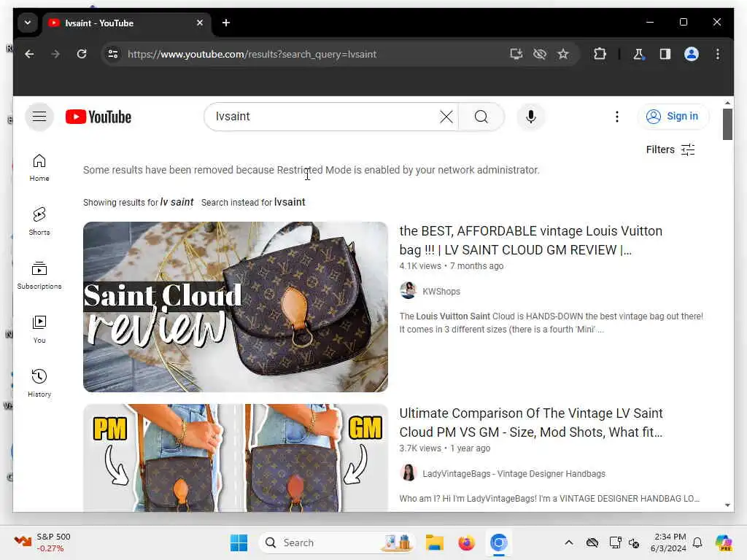Bookmark this page with the star icon
Viewport: 747px width, 560px height.
pyautogui.click(x=563, y=54)
